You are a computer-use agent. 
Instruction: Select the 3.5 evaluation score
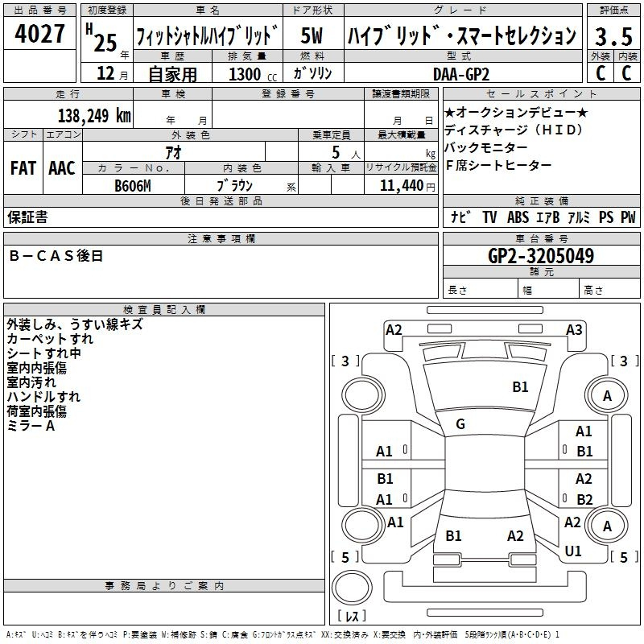(612, 35)
